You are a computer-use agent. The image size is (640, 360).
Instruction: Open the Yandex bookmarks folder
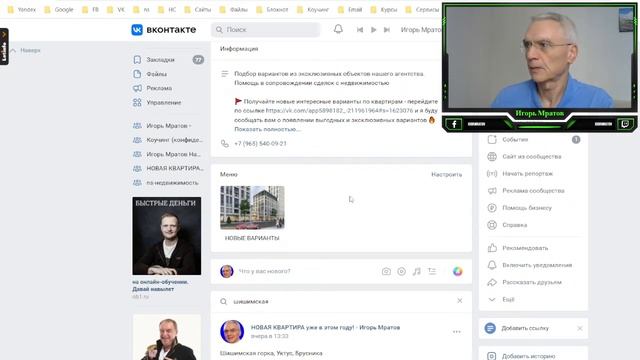[22, 9]
